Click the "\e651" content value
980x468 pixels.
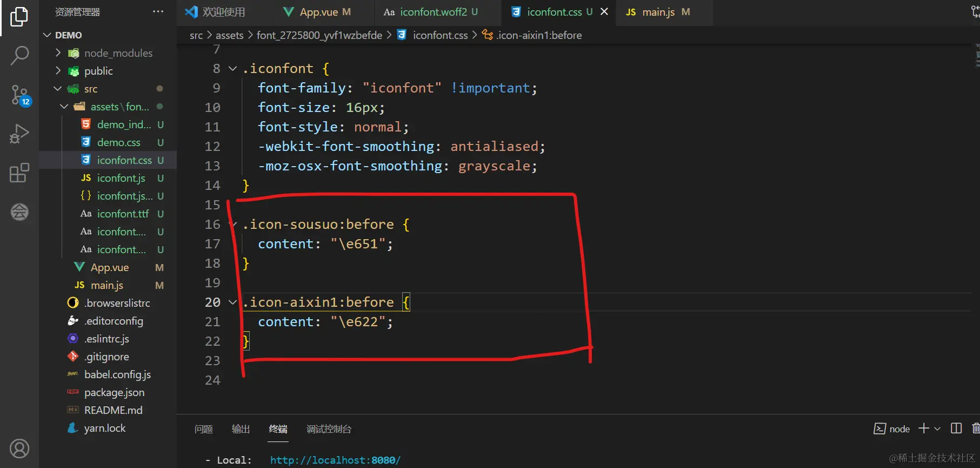358,244
